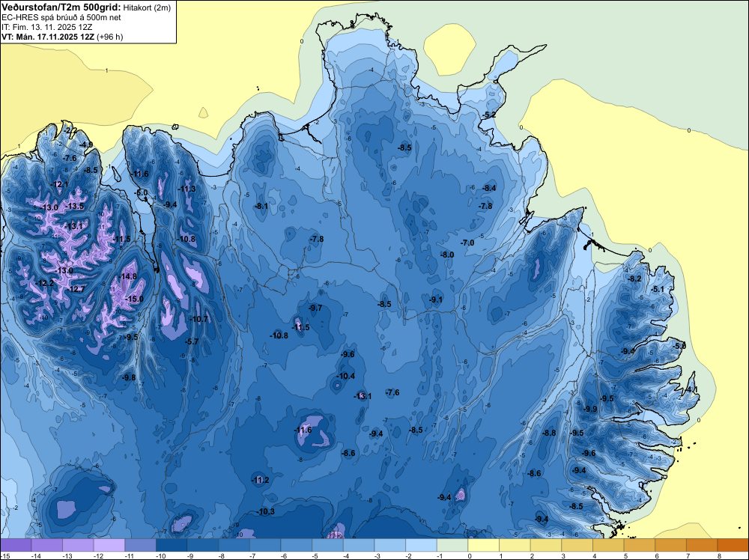
Task: Click the -10.7 temperature label
Action: click(199, 319)
